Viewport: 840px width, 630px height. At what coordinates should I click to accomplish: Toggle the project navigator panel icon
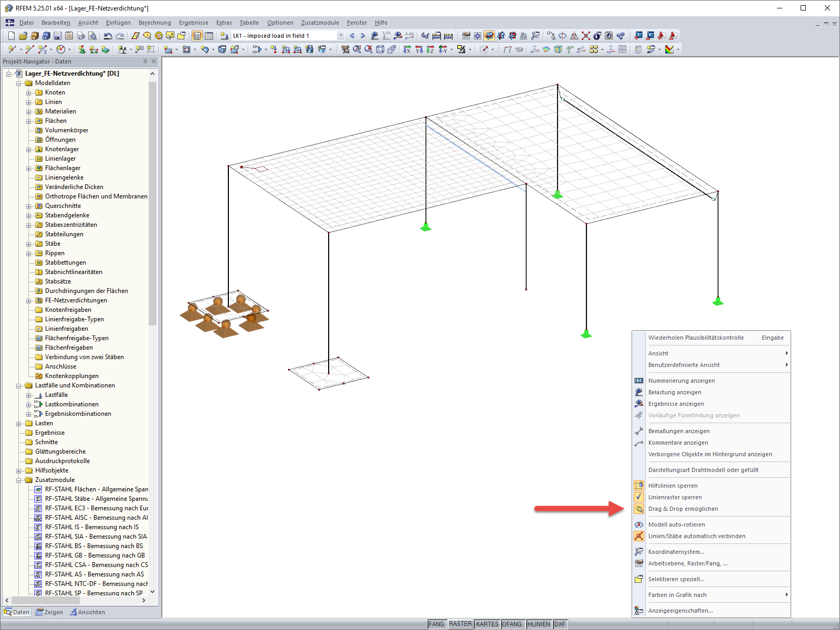[x=197, y=36]
